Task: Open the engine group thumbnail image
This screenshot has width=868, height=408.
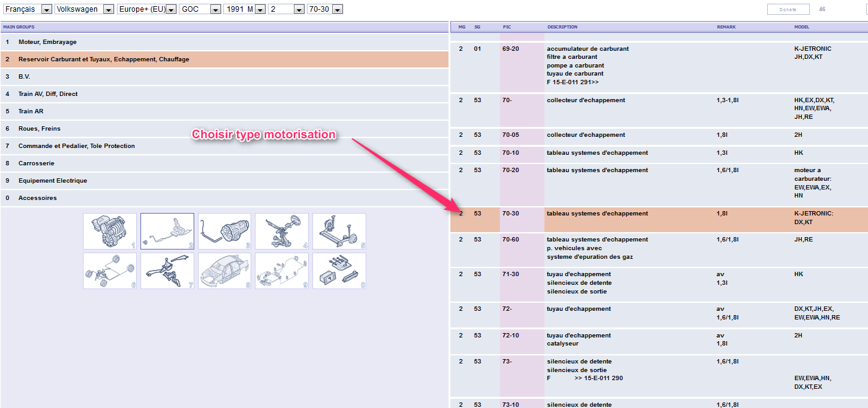Action: 110,232
